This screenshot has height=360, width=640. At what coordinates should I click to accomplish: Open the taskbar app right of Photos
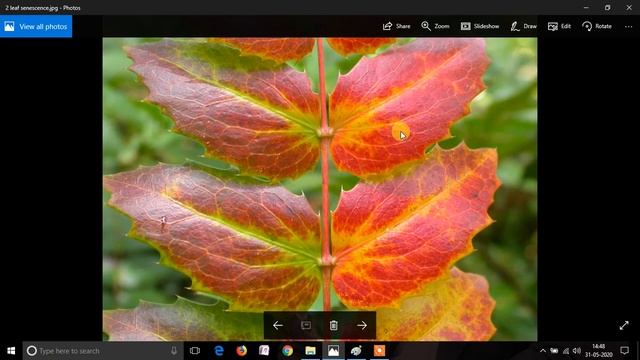pyautogui.click(x=356, y=351)
